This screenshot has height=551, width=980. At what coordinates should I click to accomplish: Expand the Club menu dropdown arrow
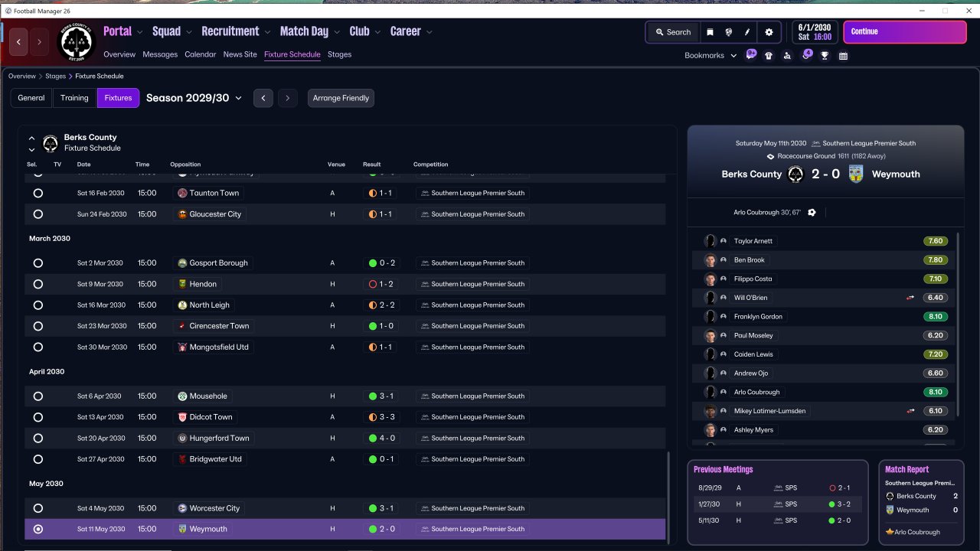(x=377, y=32)
